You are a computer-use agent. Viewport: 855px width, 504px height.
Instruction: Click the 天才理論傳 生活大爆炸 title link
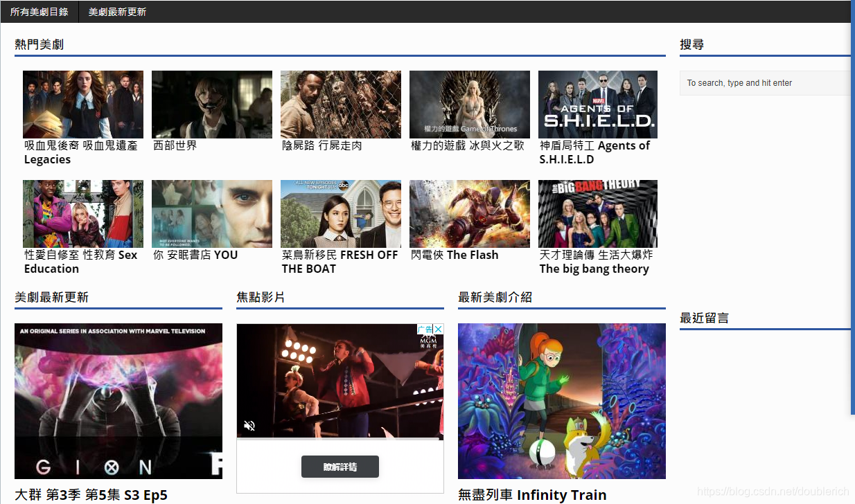point(597,262)
